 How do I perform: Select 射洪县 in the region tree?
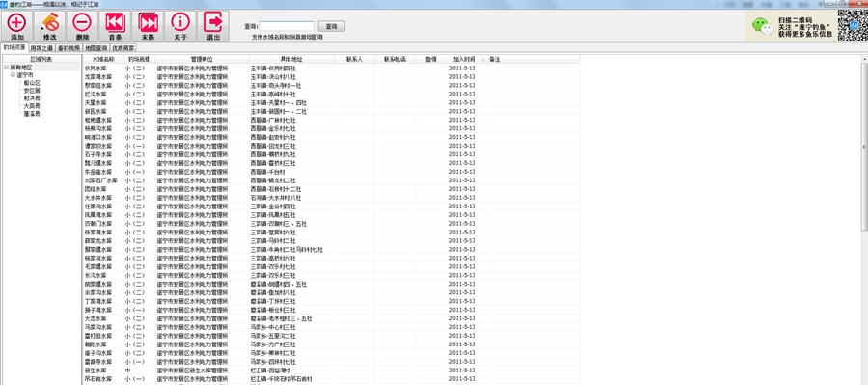coord(32,98)
